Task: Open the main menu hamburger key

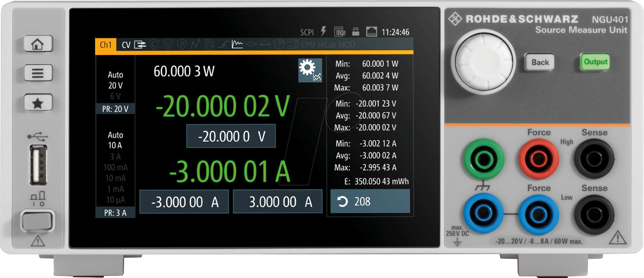Action: [38, 73]
